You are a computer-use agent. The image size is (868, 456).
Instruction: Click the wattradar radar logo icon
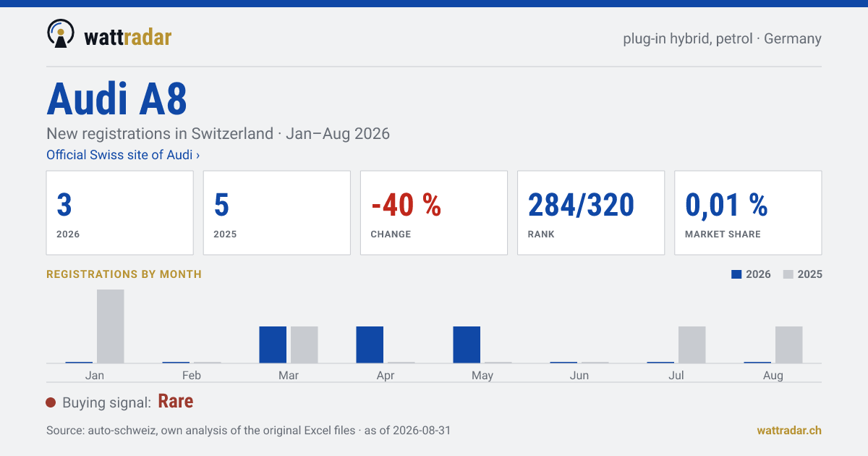(61, 34)
